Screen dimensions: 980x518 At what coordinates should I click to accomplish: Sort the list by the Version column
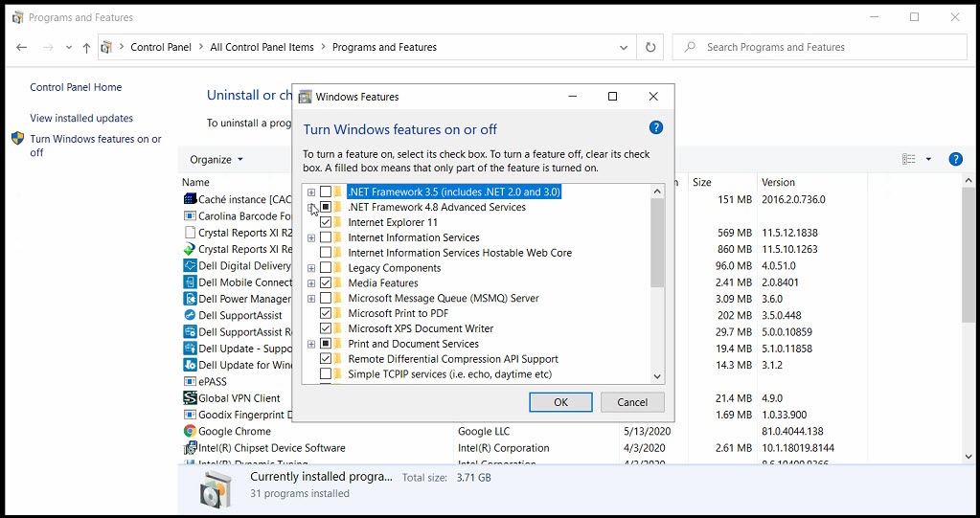tap(778, 183)
